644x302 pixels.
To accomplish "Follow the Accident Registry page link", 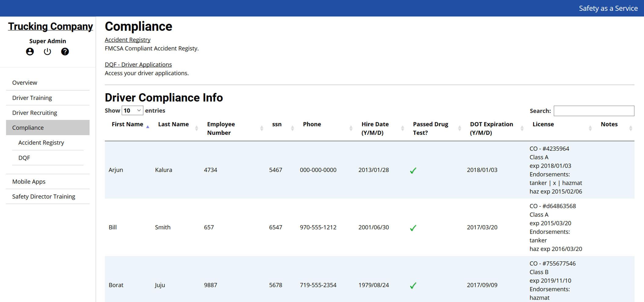I will coord(128,40).
